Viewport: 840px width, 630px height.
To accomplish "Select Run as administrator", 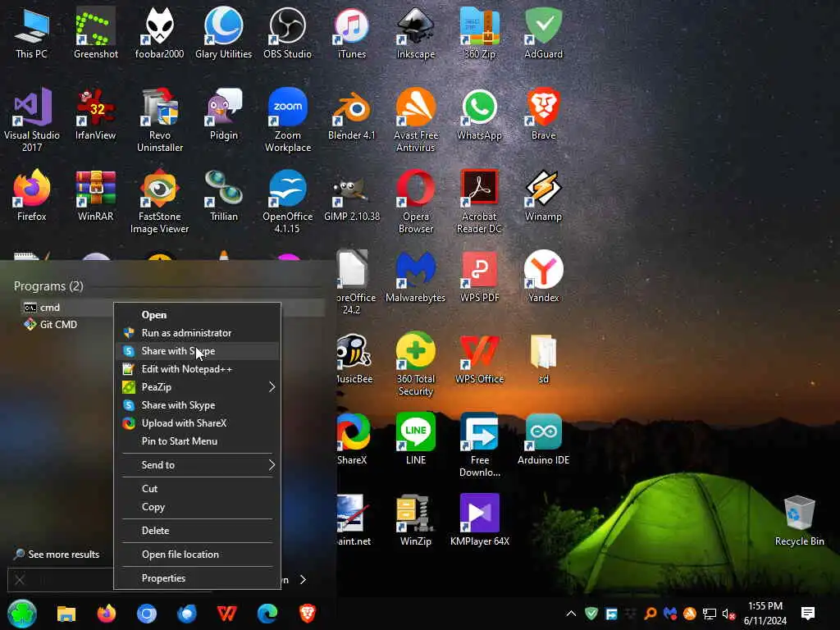I will tap(197, 333).
